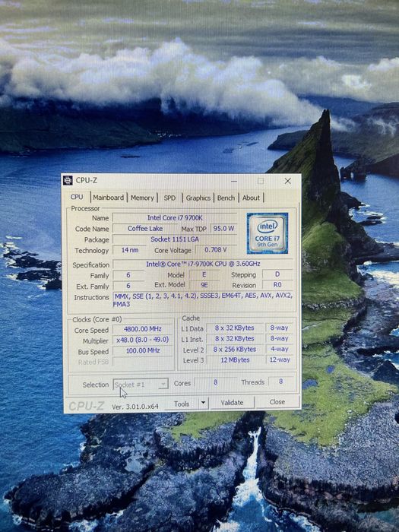This screenshot has height=532, width=399.
Task: Click the Code Name value Coffee Lake
Action: (145, 228)
